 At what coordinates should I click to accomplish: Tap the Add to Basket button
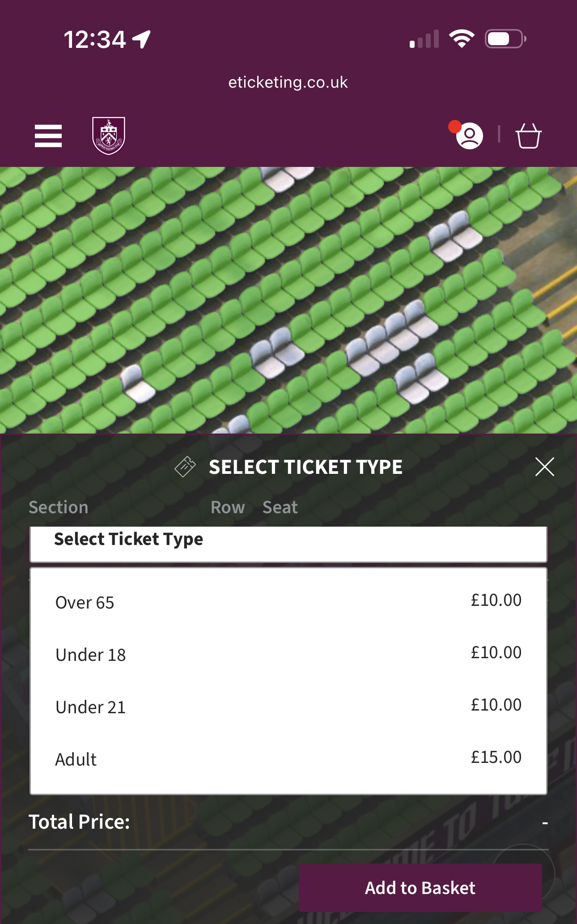[x=420, y=888]
